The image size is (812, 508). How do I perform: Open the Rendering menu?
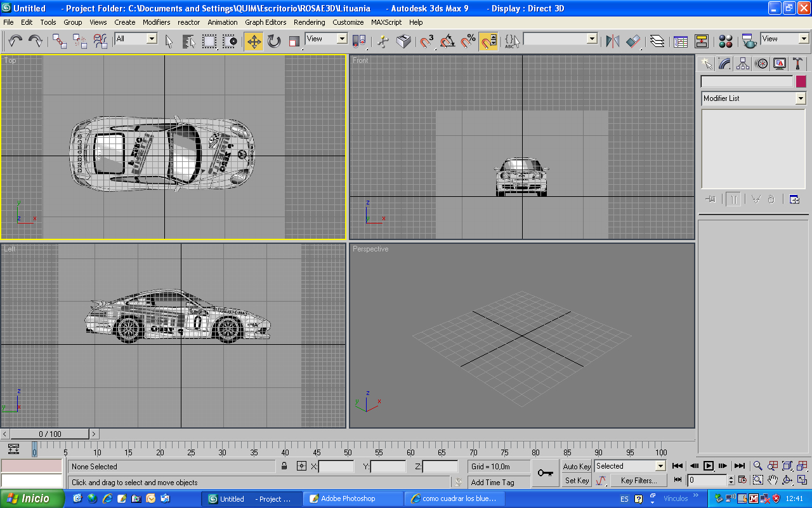(x=309, y=22)
